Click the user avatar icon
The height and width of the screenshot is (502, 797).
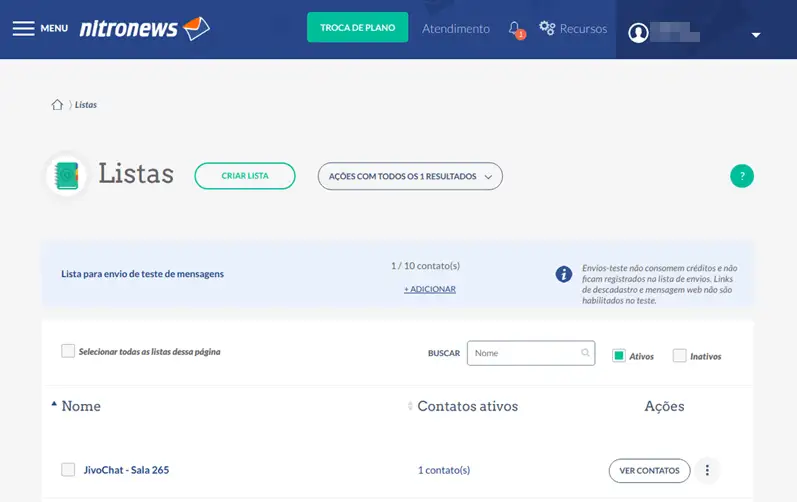(638, 33)
